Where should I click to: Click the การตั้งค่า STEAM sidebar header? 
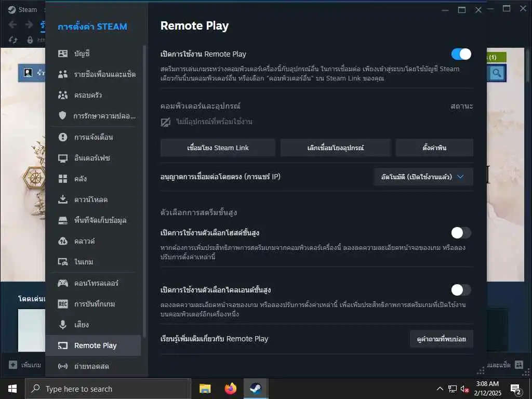pyautogui.click(x=92, y=26)
